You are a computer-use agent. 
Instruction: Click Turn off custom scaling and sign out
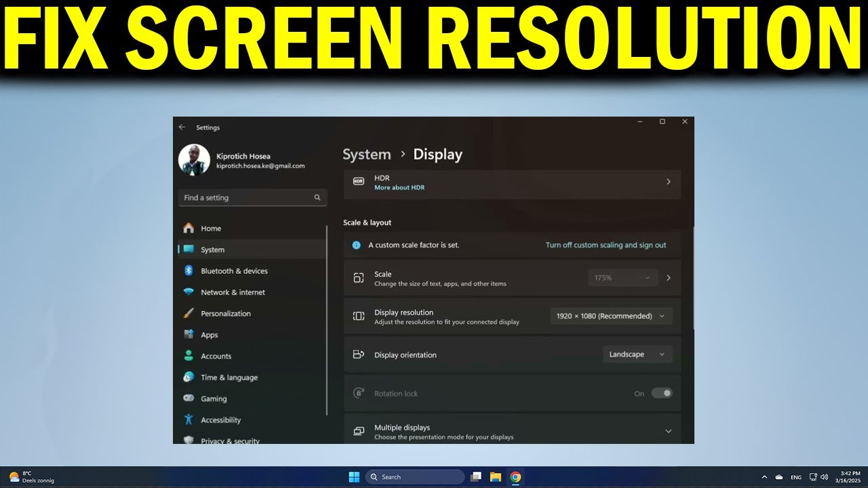pyautogui.click(x=606, y=245)
